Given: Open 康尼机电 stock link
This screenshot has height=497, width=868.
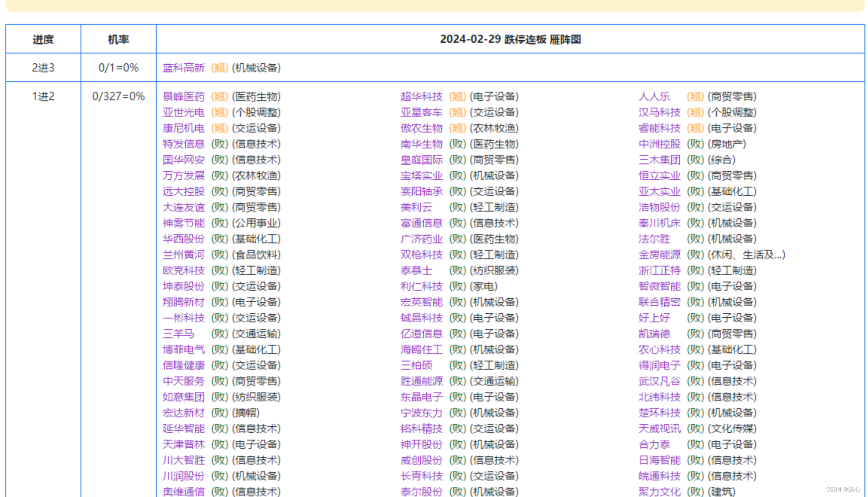Looking at the screenshot, I should coord(184,128).
